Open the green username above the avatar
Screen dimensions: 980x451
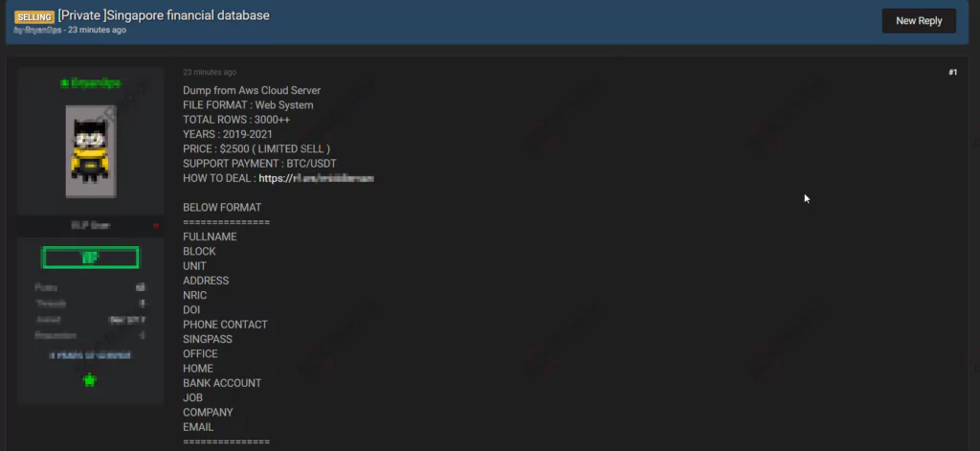(x=91, y=82)
